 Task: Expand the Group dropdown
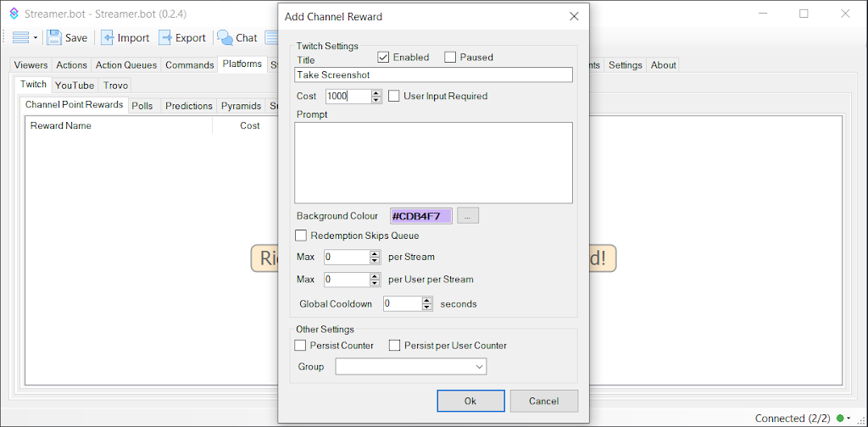click(479, 367)
